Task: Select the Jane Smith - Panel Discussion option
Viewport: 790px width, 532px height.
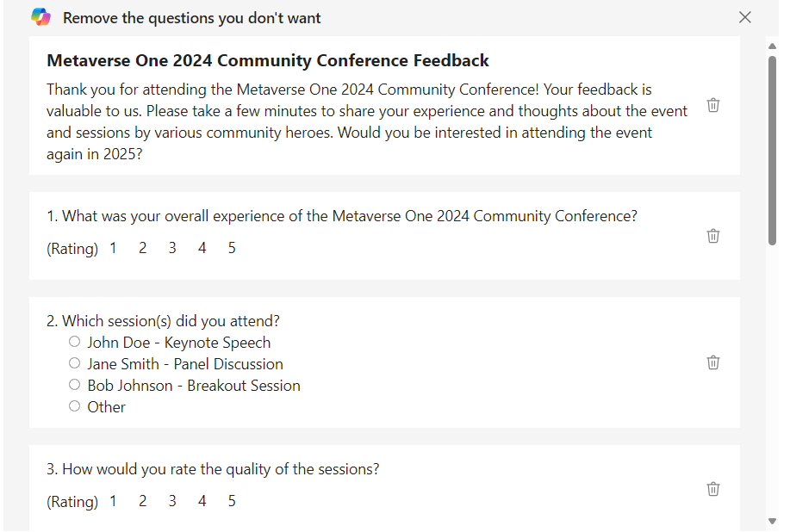Action: tap(75, 363)
